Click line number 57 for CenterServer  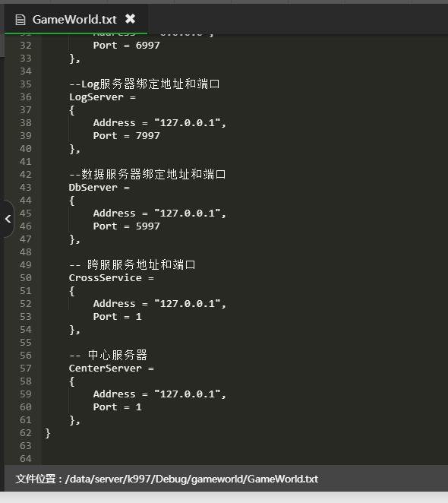pos(26,369)
